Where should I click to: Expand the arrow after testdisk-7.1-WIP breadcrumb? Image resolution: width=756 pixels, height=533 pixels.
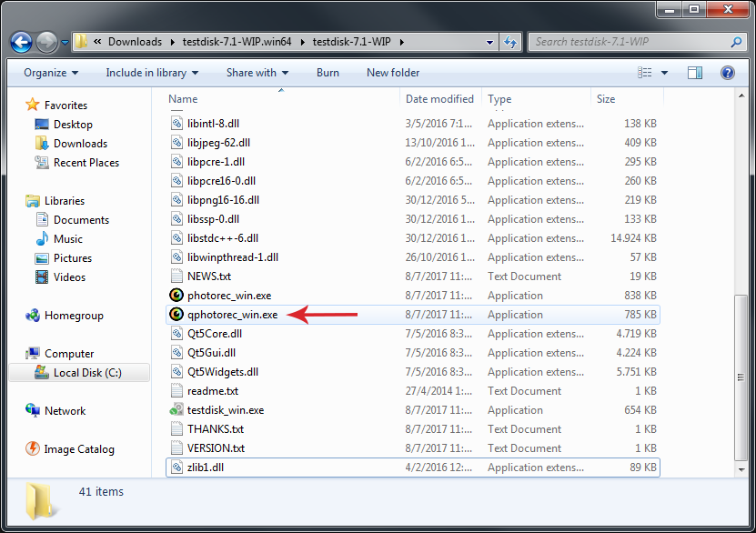point(401,43)
